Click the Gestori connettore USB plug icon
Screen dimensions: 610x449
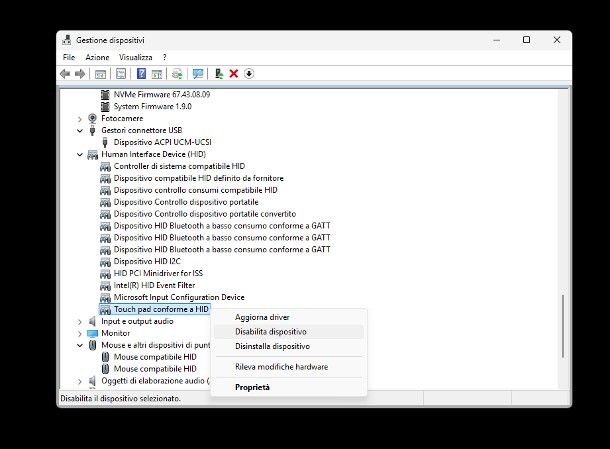point(92,130)
